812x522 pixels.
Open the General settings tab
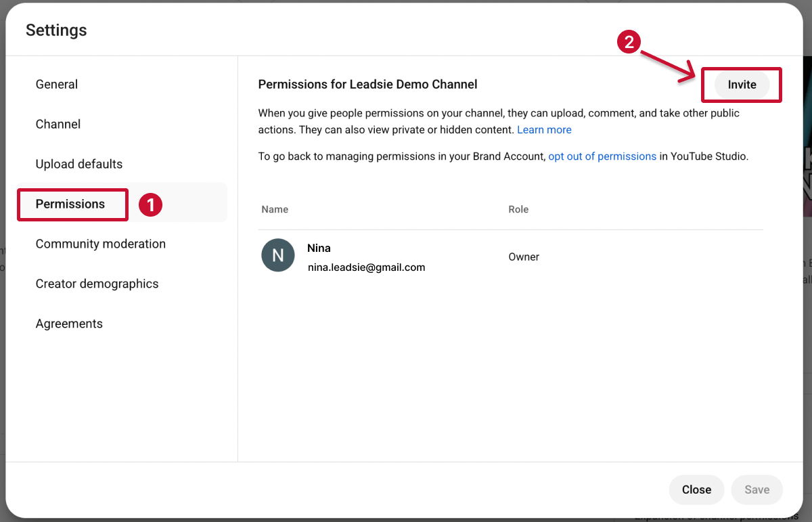(x=57, y=85)
